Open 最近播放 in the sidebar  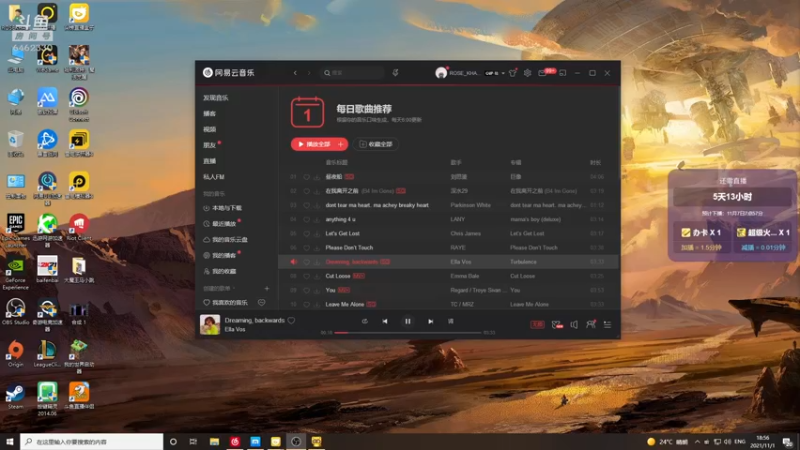(219, 224)
